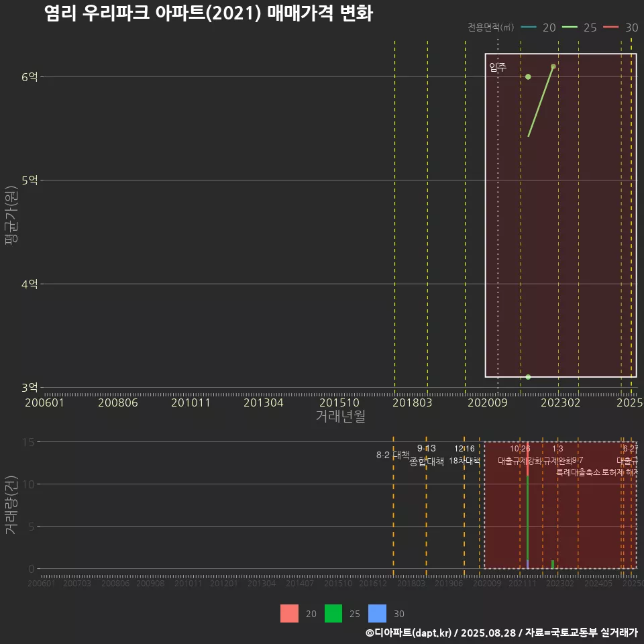Click the 12·16 18차대책 policy marker

[465, 455]
